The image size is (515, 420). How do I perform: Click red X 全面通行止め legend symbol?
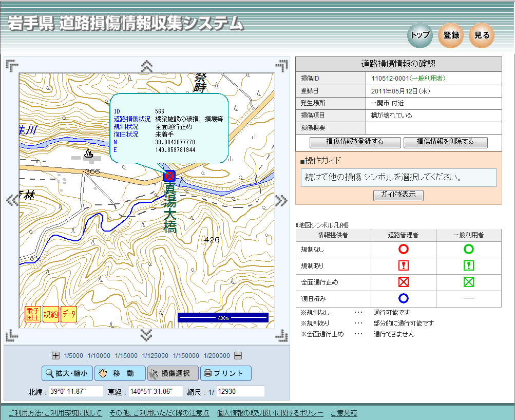click(404, 282)
